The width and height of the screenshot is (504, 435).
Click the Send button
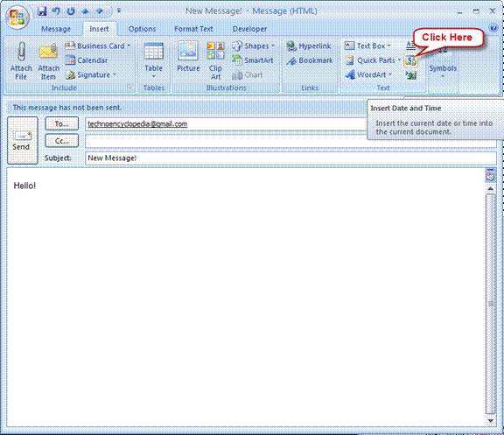point(23,141)
